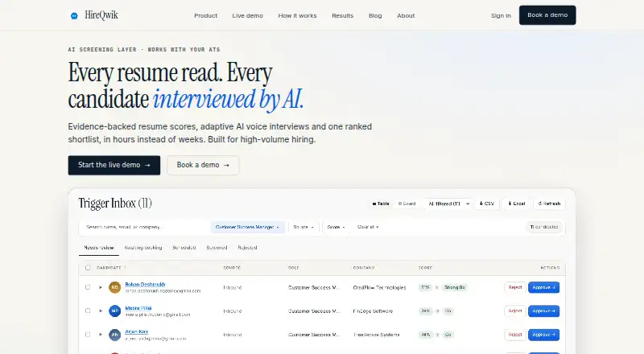Click the Sign in link

click(x=501, y=15)
